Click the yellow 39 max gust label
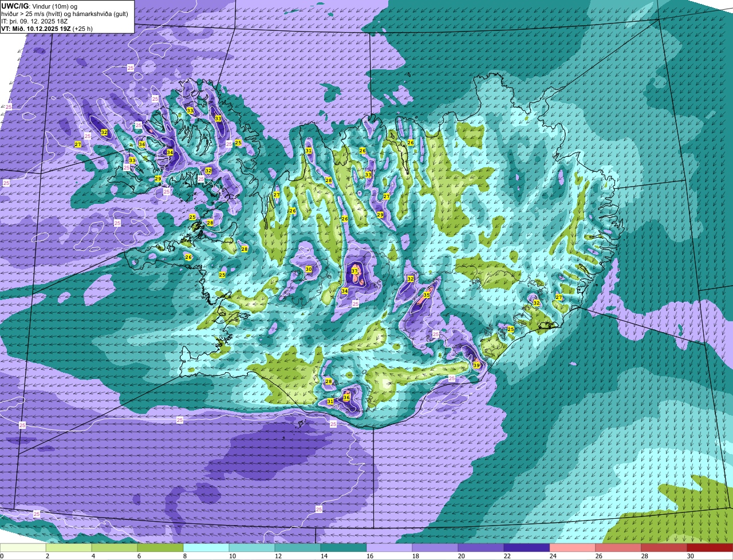Viewport: 733px width, 560px height. tap(476, 365)
